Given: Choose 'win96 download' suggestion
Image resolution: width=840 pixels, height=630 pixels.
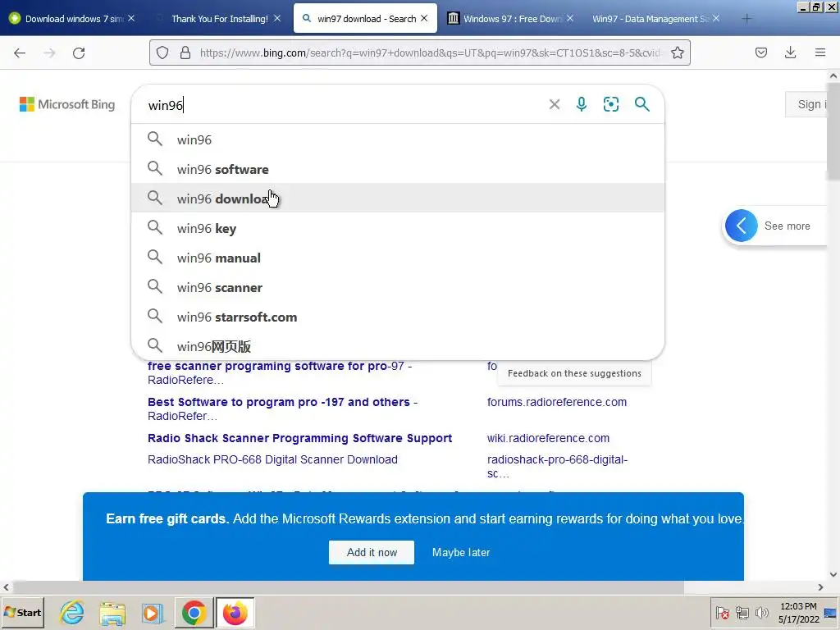Looking at the screenshot, I should [x=398, y=199].
